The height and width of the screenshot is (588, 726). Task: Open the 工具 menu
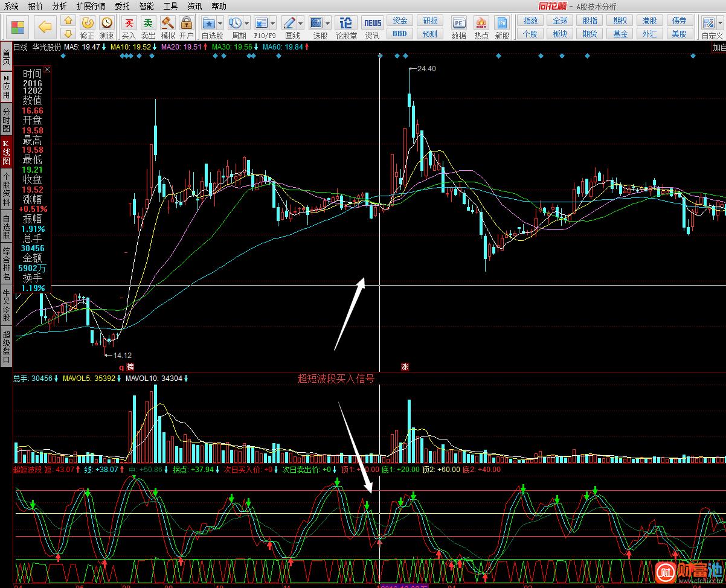[x=170, y=6]
